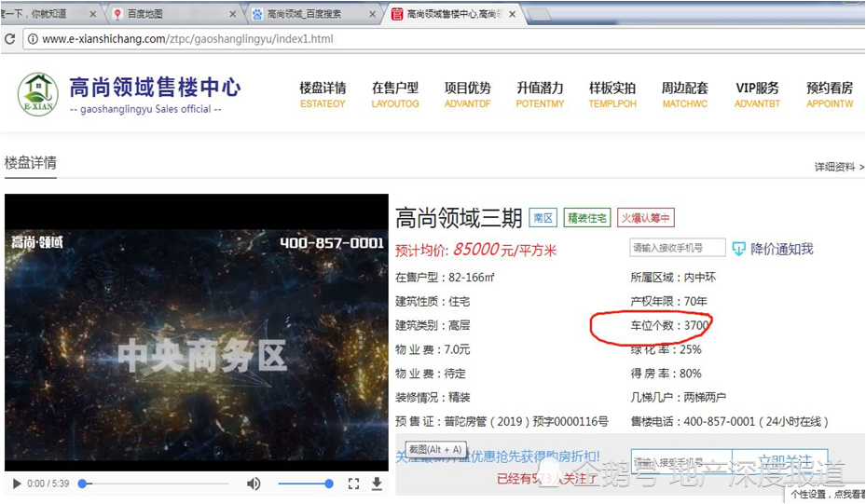Click the site info icon in address bar
The image size is (866, 504).
pyautogui.click(x=34, y=39)
